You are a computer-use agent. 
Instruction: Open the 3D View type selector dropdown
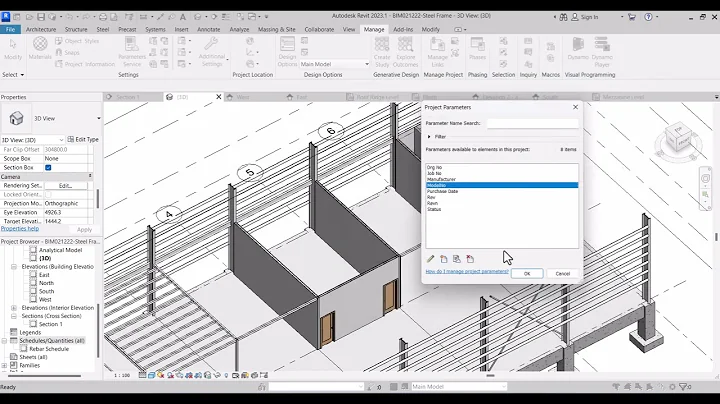98,118
